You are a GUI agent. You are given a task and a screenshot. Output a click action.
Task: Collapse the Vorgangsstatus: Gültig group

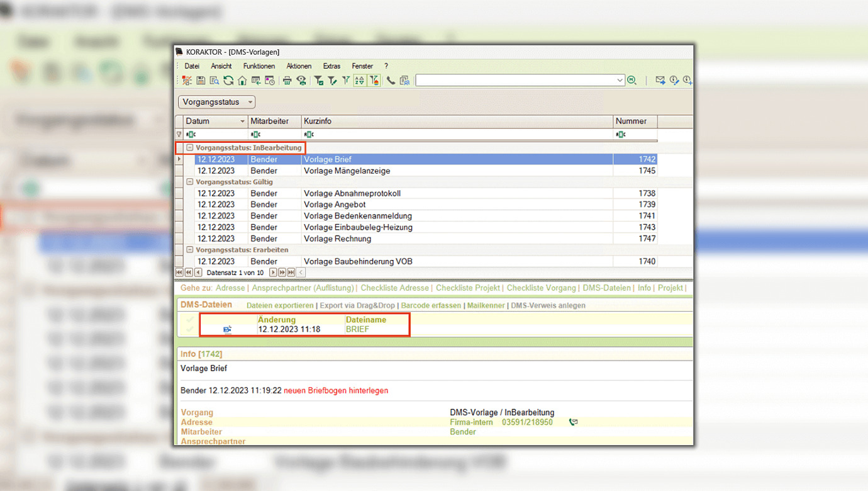pos(189,182)
